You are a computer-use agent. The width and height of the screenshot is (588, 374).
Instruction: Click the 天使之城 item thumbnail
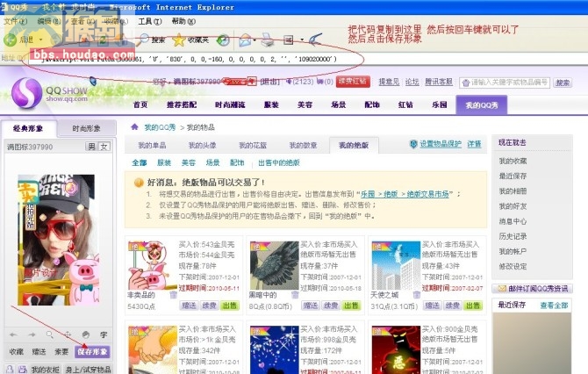(x=396, y=265)
